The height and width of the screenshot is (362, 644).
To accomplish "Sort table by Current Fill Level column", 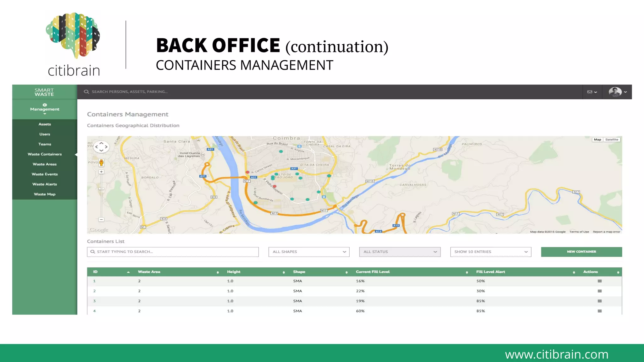I will pyautogui.click(x=467, y=272).
